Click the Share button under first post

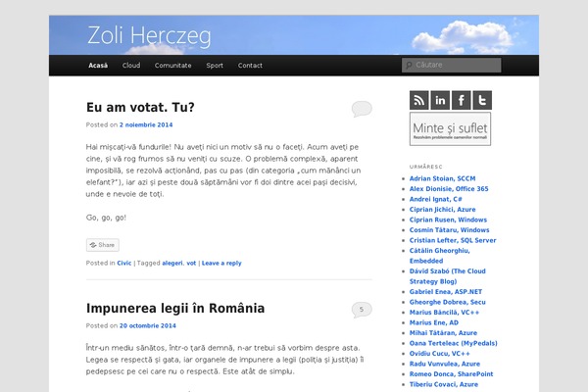coord(102,245)
